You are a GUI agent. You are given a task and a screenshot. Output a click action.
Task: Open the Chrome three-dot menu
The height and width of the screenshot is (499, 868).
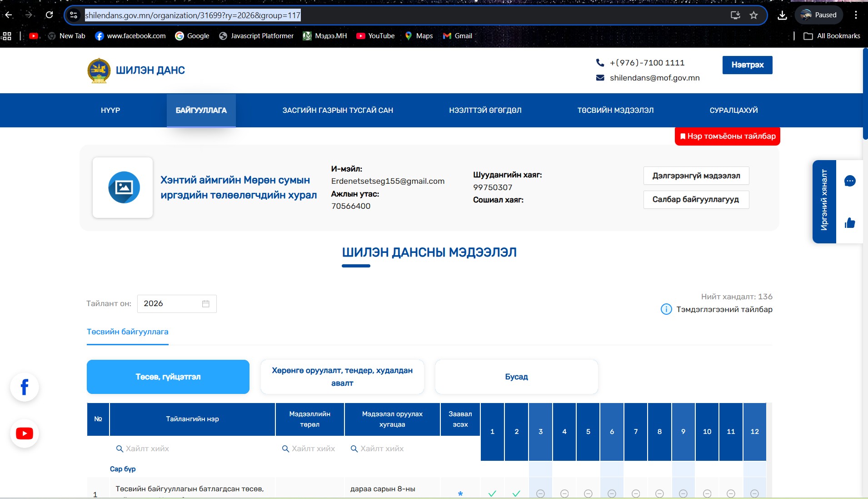pos(856,15)
